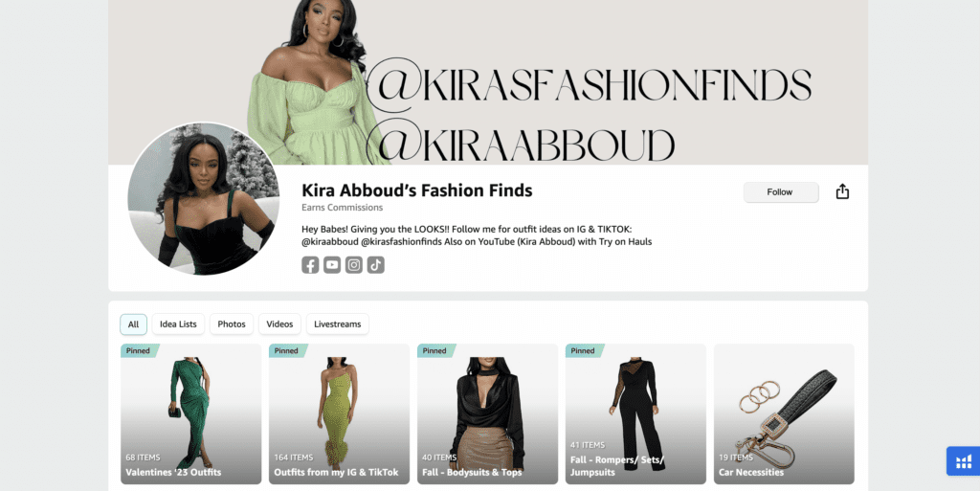Open the Facebook social icon
The width and height of the screenshot is (980, 491).
pyautogui.click(x=310, y=265)
